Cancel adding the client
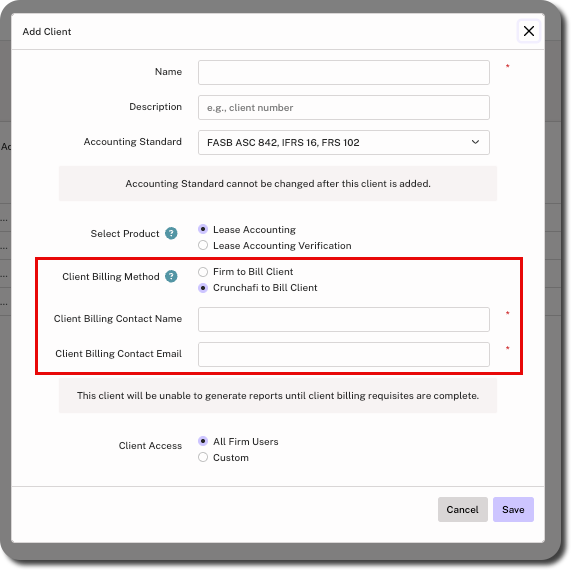The height and width of the screenshot is (570, 571). point(462,510)
